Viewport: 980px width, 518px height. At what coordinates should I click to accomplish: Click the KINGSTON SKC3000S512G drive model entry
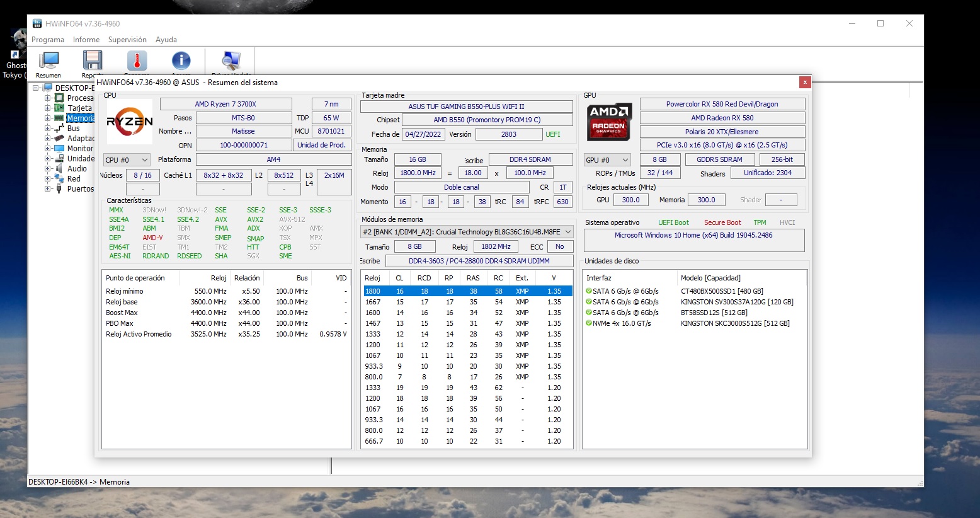[735, 323]
